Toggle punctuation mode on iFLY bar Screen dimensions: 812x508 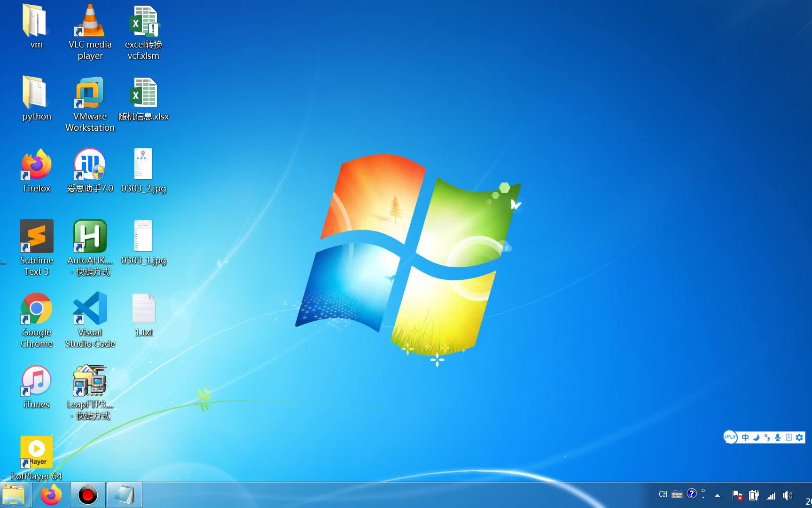point(767,437)
